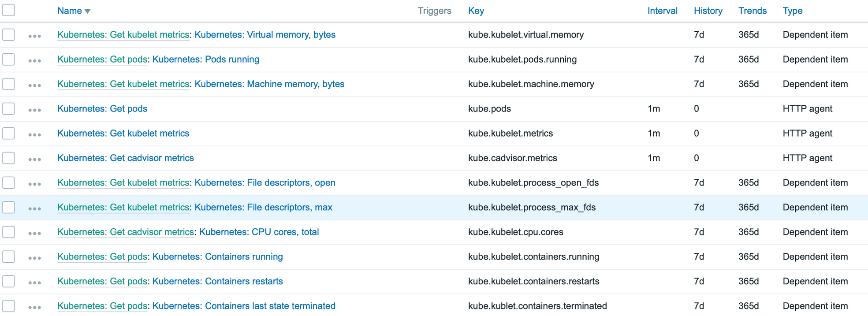Open item Kubernetes: Containers restarts
This screenshot has height=316, width=868.
(x=218, y=282)
